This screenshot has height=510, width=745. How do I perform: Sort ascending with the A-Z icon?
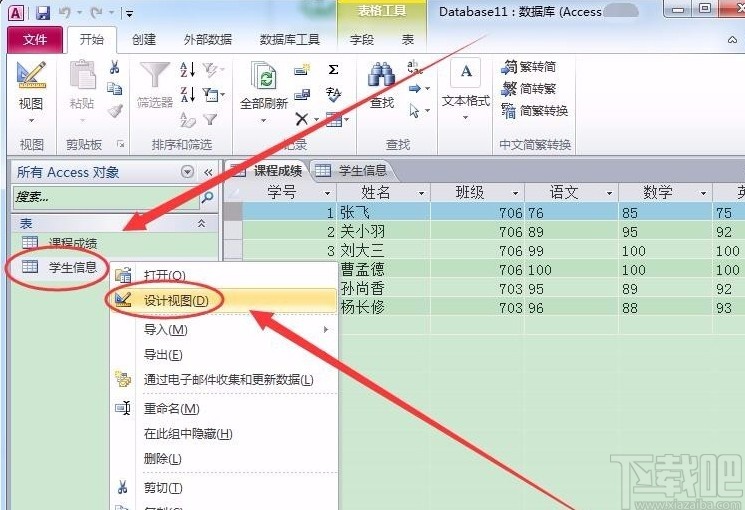(188, 69)
